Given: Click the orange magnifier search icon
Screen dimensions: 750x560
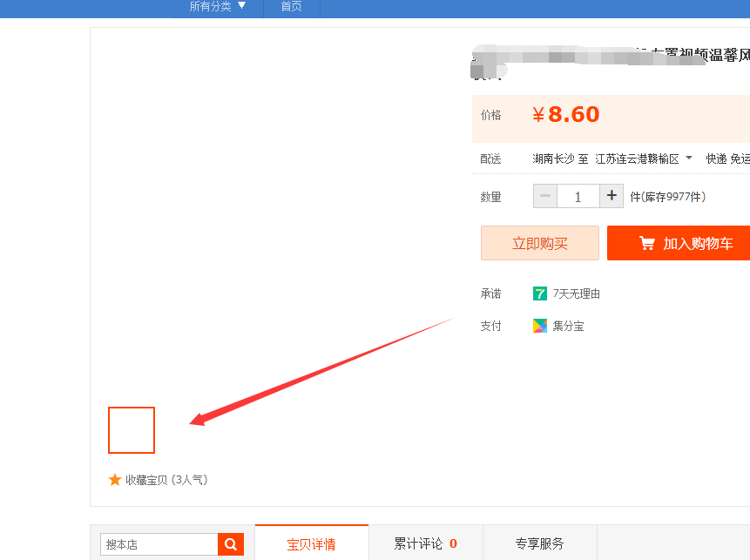Looking at the screenshot, I should (x=230, y=543).
